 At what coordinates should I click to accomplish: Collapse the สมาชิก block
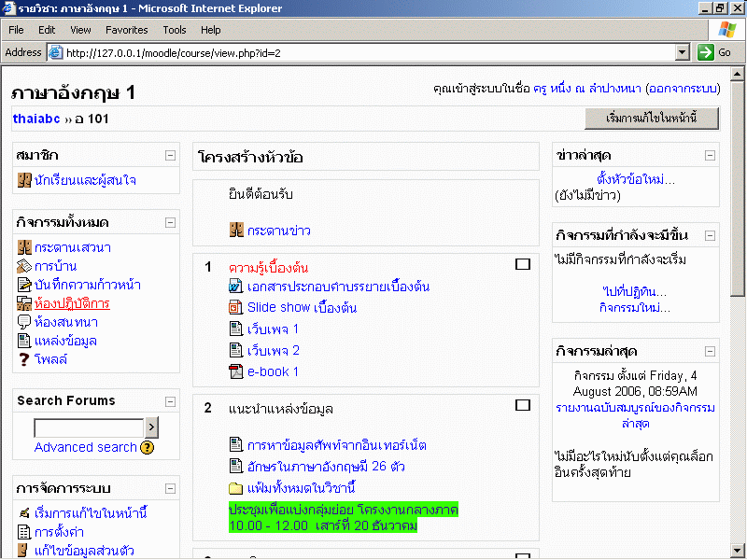pos(170,156)
